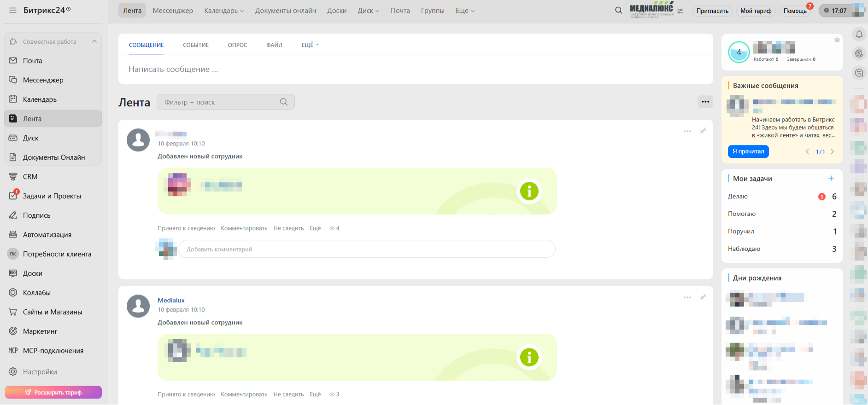This screenshot has height=405, width=868.
Task: Open the hamburger menu next to Битрикс24
Action: [x=13, y=10]
